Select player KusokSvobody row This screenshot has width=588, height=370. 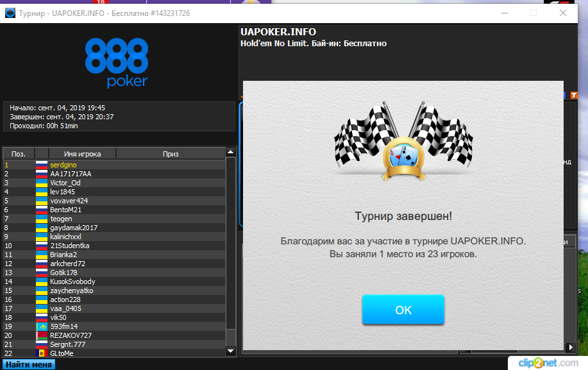point(114,282)
